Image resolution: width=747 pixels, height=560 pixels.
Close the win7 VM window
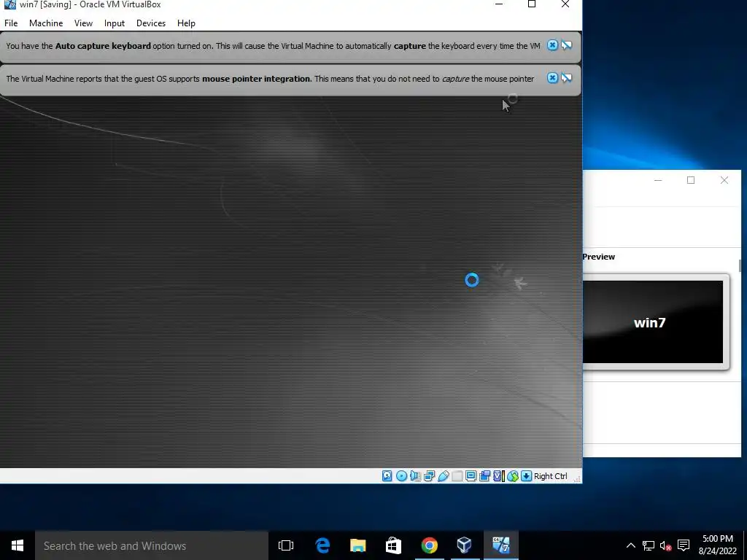pyautogui.click(x=565, y=4)
